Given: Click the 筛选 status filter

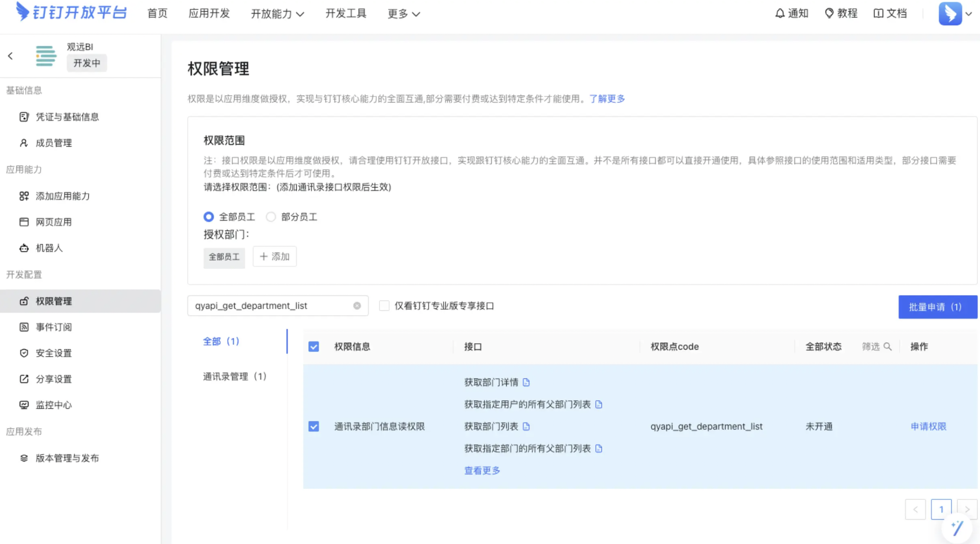Looking at the screenshot, I should click(871, 347).
